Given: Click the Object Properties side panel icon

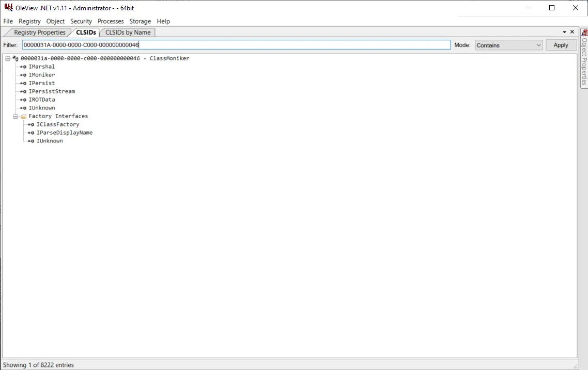Looking at the screenshot, I should click(x=584, y=33).
